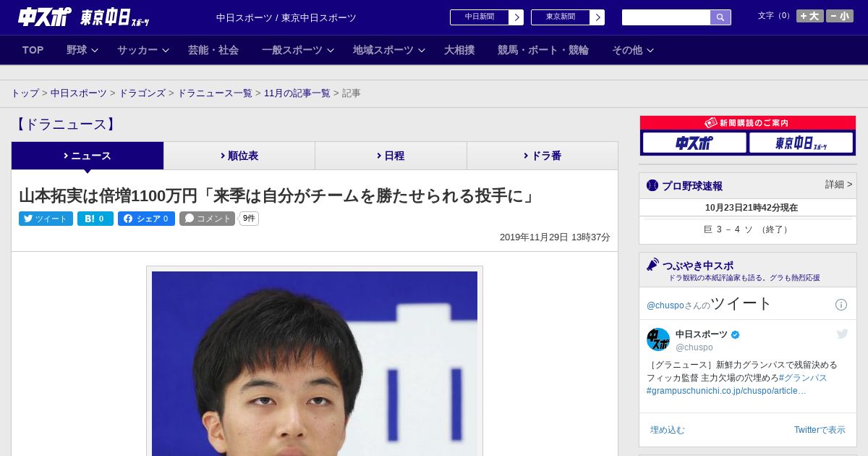The width and height of the screenshot is (868, 456).
Task: Open 競馬・ボート・競輪 navigation item
Action: click(x=543, y=50)
